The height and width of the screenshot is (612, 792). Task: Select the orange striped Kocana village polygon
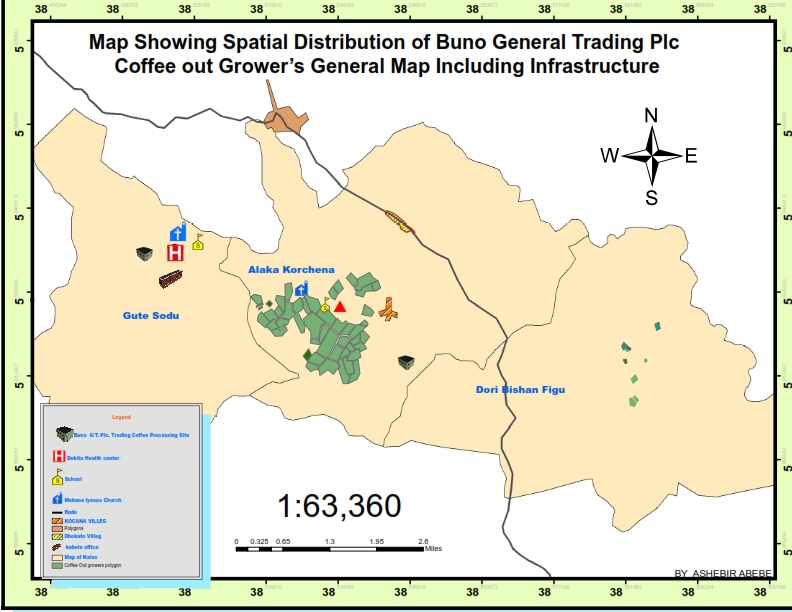point(389,310)
